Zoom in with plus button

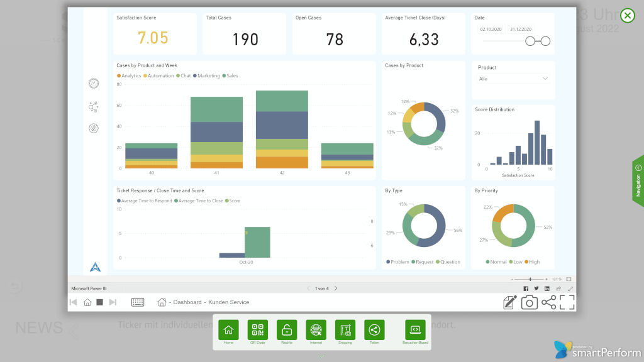click(547, 279)
